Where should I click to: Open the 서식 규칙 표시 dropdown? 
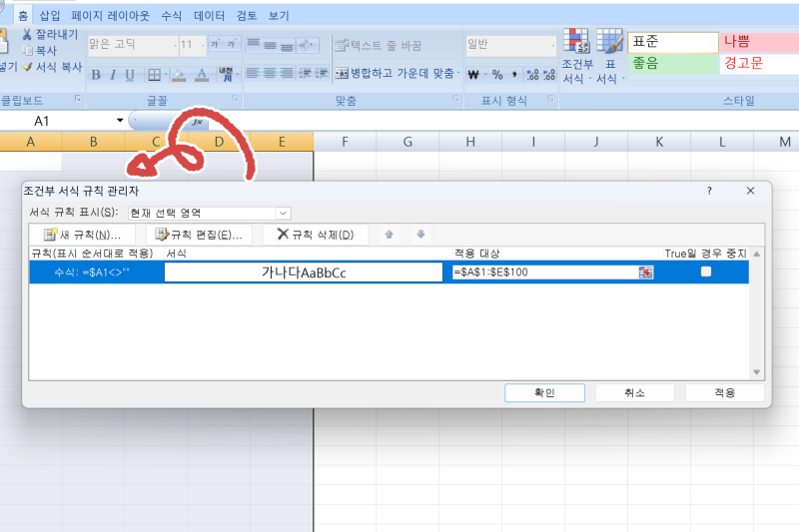283,213
